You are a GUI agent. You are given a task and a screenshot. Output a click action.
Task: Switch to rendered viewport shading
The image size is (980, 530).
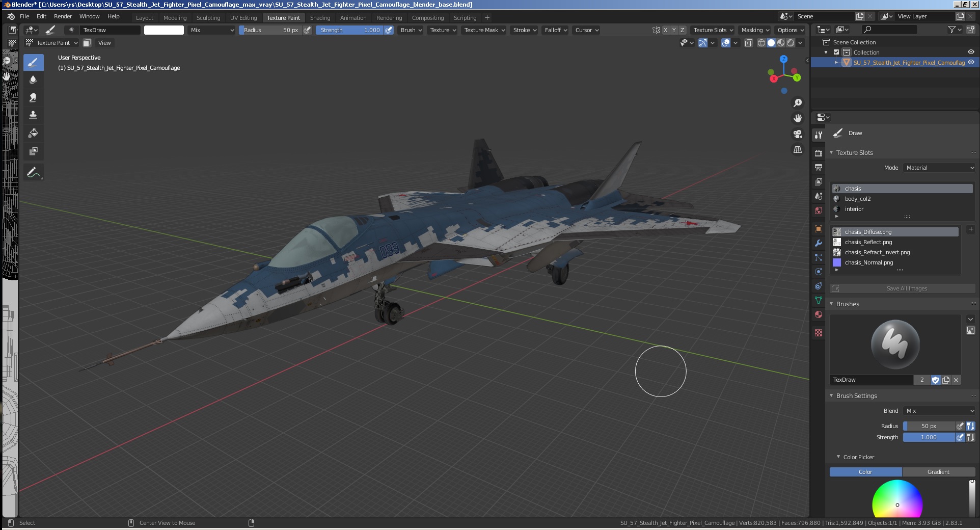tap(791, 43)
